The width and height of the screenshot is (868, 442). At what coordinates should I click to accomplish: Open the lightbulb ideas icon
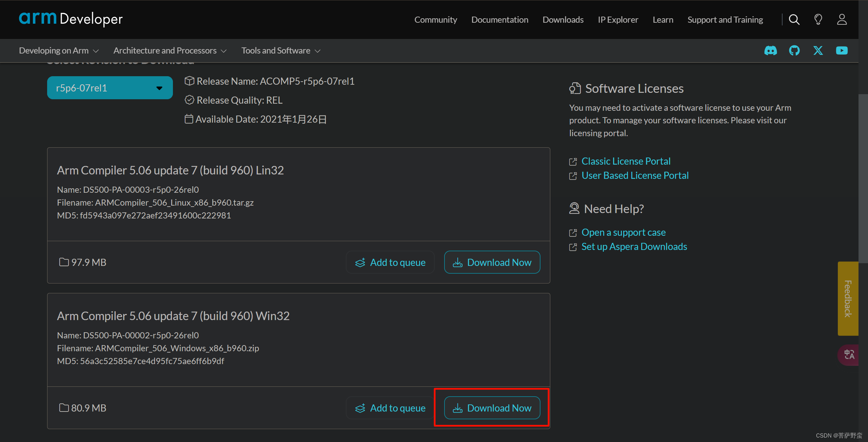point(818,20)
